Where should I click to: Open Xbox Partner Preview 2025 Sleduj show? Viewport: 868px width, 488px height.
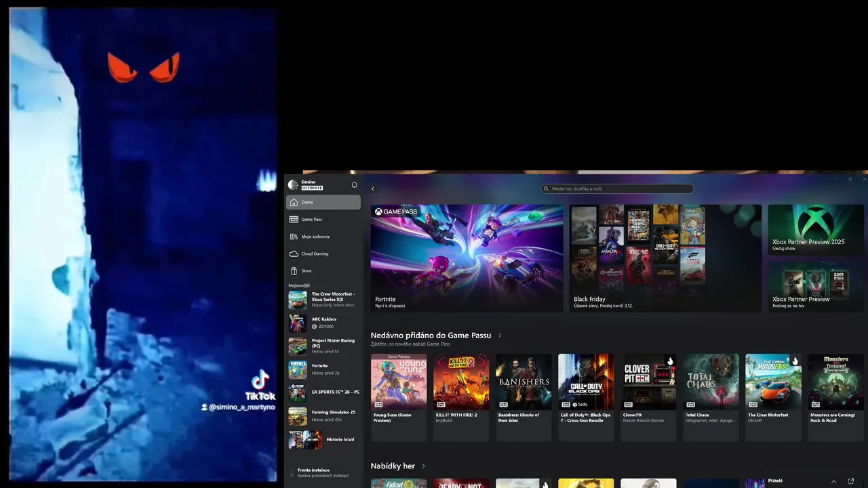point(816,230)
